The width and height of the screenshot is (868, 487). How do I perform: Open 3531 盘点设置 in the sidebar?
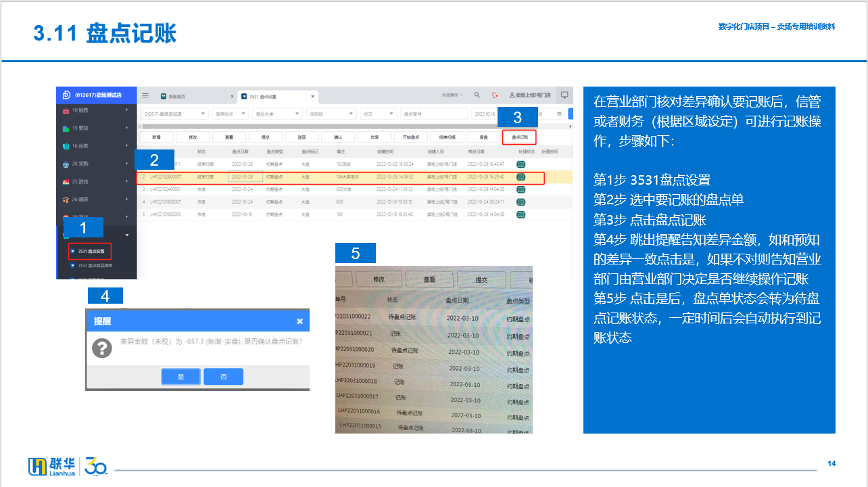click(90, 251)
